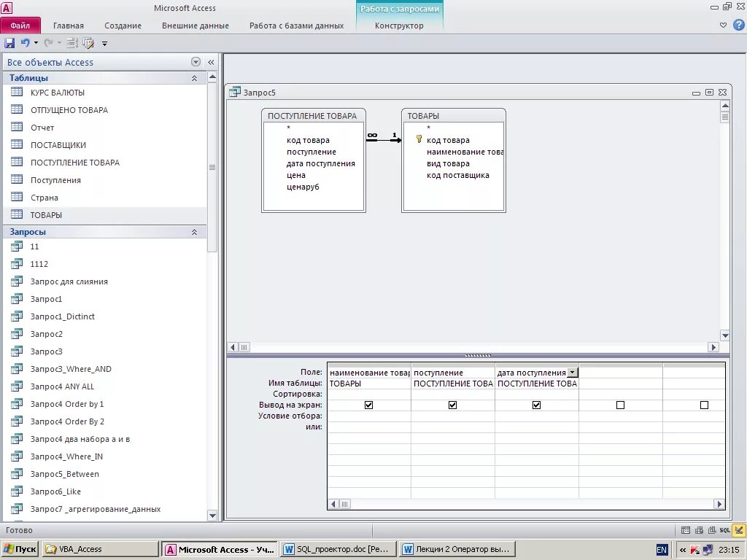This screenshot has height=560, width=747.
Task: Open the navigation pane category dropdown
Action: 196,62
